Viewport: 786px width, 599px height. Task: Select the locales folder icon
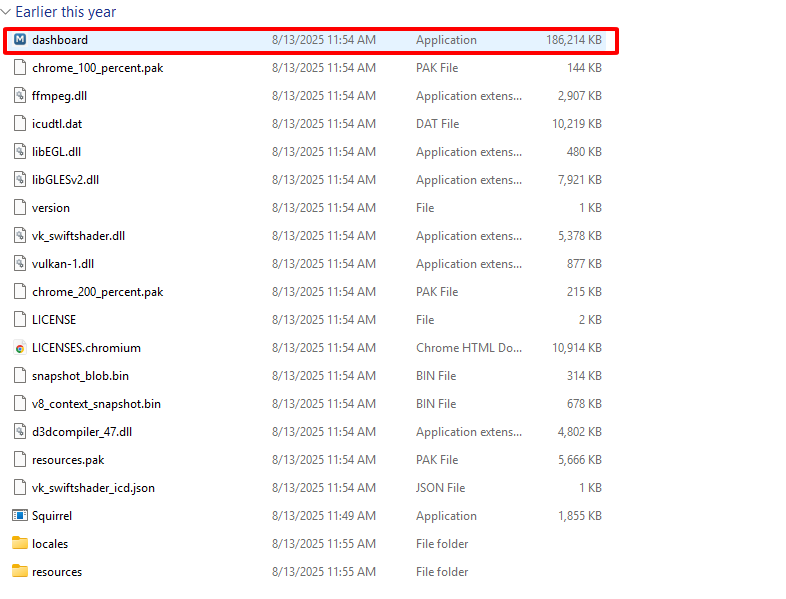coord(20,544)
